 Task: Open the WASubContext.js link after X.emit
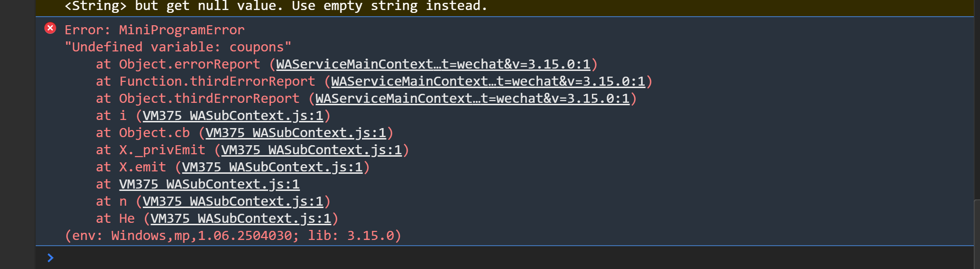tap(272, 167)
